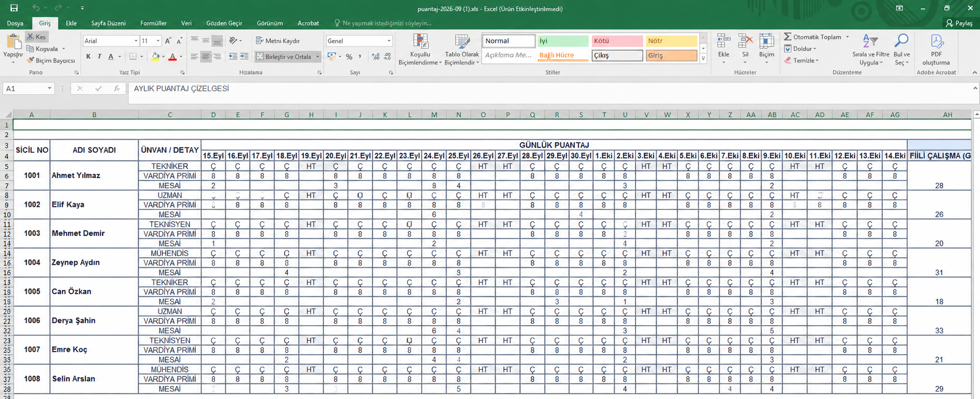Open Bul ve Seç magnifier icon
The width and height of the screenshot is (980, 399).
point(902,41)
